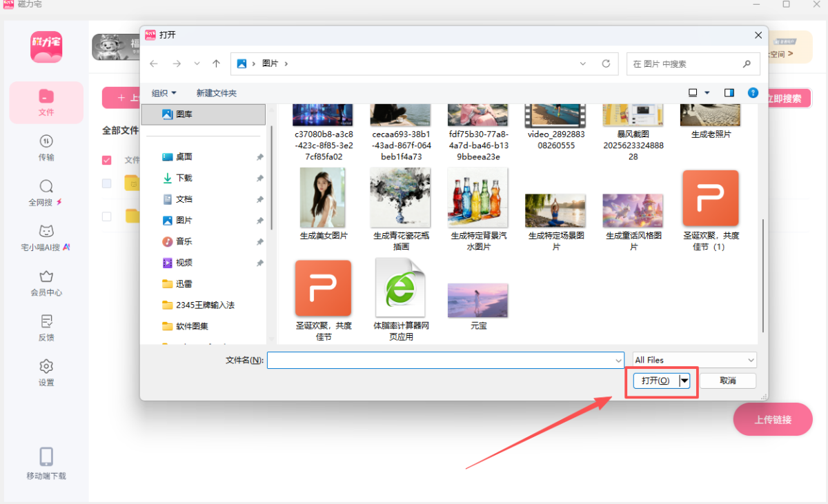
Task: Click the pink 上传链接 button
Action: tap(773, 419)
